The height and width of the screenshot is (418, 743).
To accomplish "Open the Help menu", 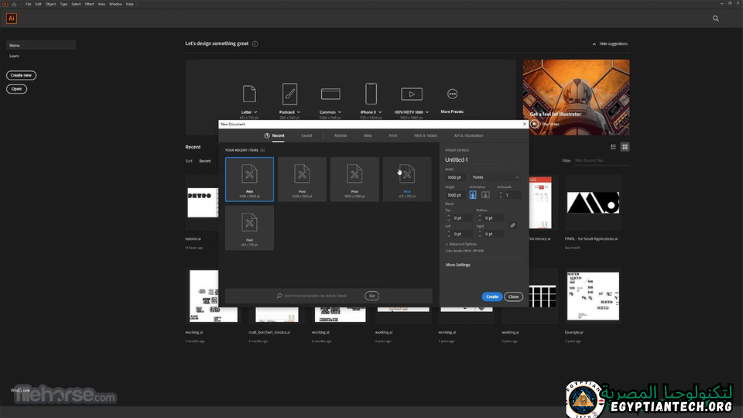I will pos(130,4).
